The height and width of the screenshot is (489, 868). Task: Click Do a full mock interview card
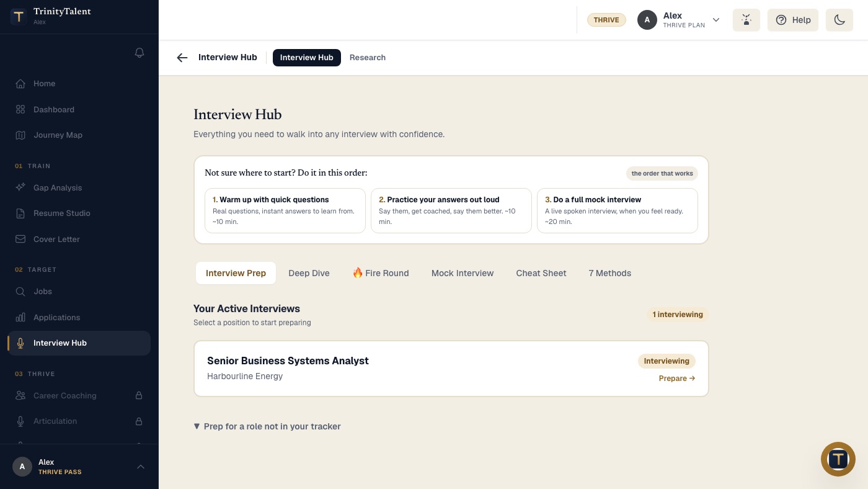tap(618, 211)
